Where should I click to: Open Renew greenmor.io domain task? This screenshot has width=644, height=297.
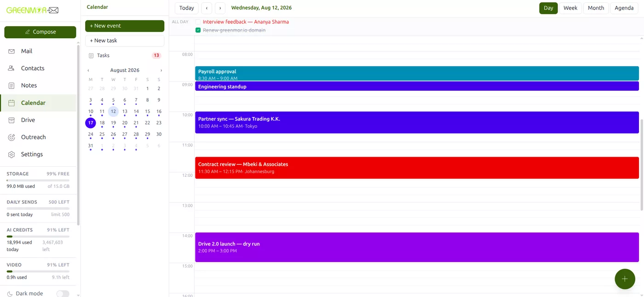click(234, 30)
